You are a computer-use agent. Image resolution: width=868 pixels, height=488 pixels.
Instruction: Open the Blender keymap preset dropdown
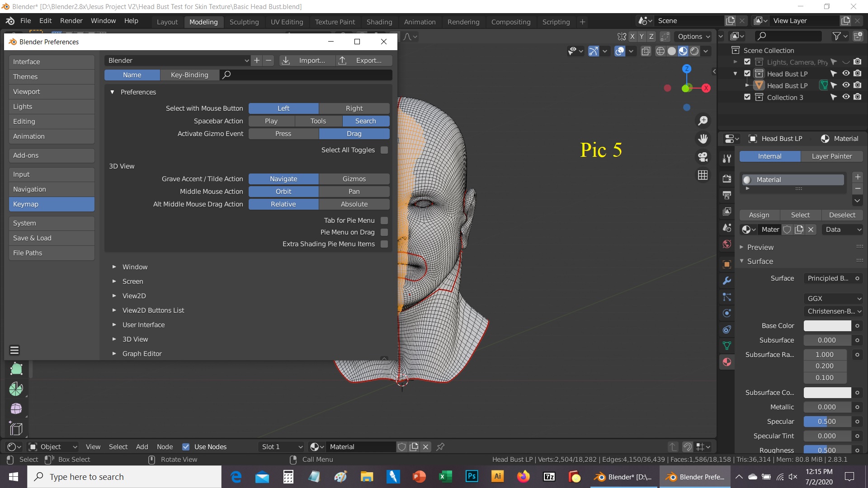[x=178, y=61]
